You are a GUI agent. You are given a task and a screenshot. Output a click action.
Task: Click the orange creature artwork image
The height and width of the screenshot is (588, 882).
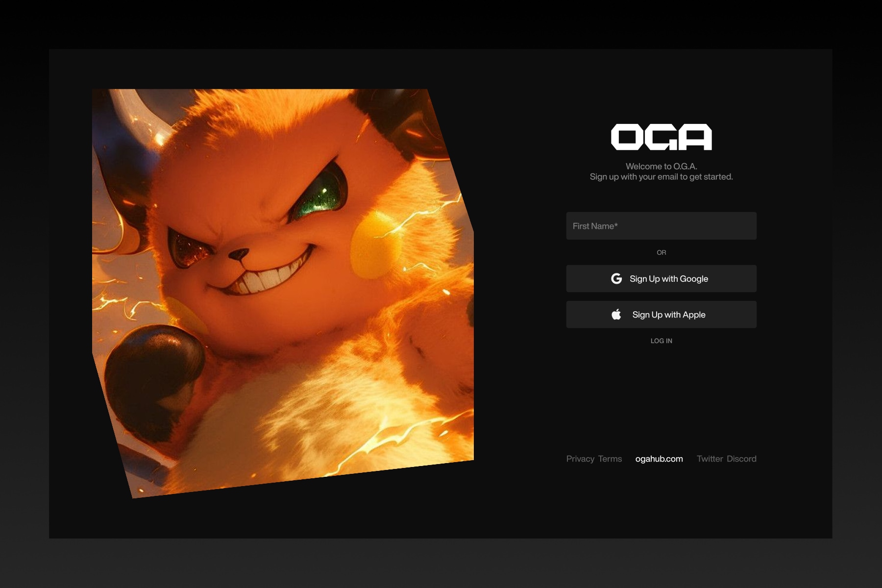pyautogui.click(x=283, y=293)
